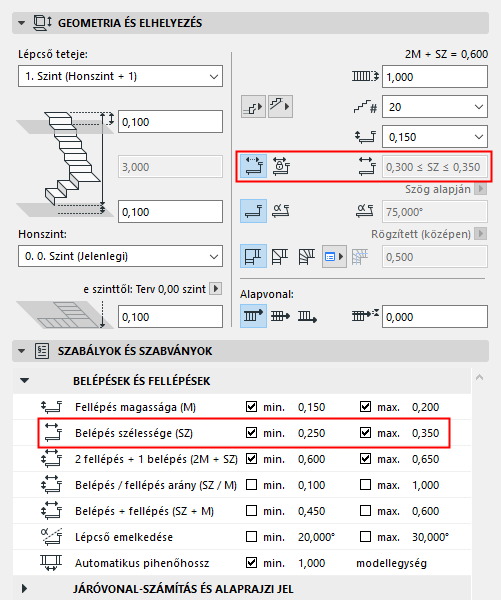Click the Lépcső emelkedése max value 30,000°
Screen dimensions: 501x600
[430, 537]
